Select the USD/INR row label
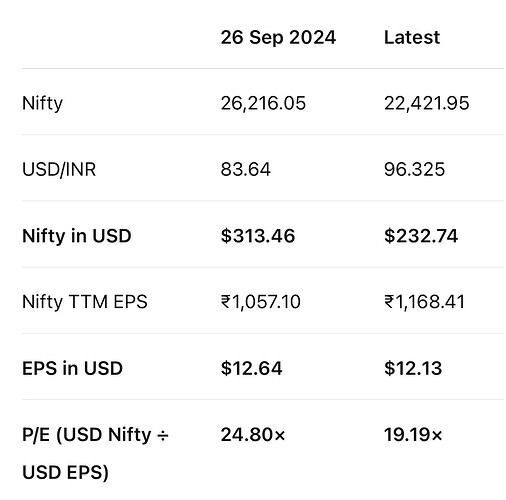506x500 pixels. [59, 169]
